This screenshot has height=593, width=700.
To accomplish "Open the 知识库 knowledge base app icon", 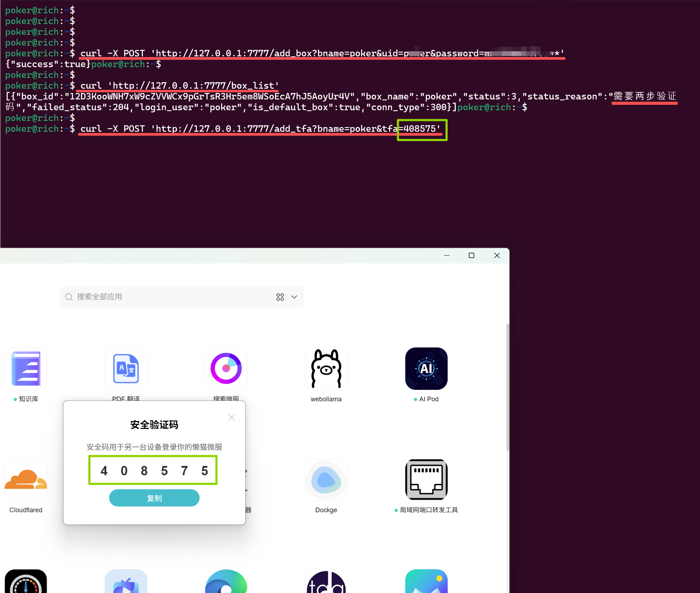I will tap(26, 369).
